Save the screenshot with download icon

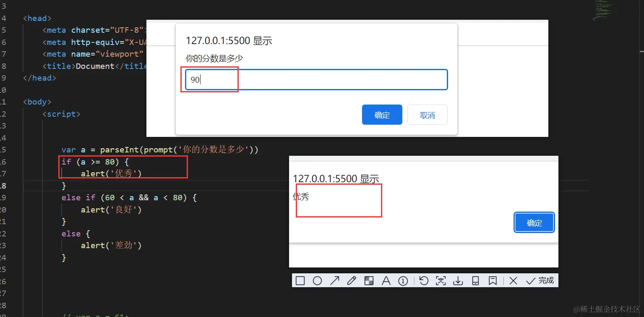tap(458, 281)
